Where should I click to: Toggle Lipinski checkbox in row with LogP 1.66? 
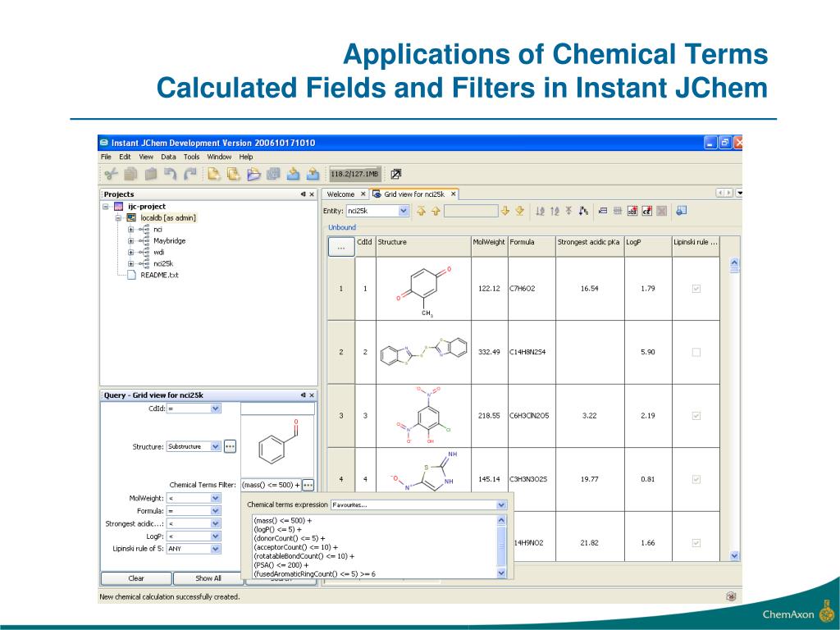[x=696, y=543]
